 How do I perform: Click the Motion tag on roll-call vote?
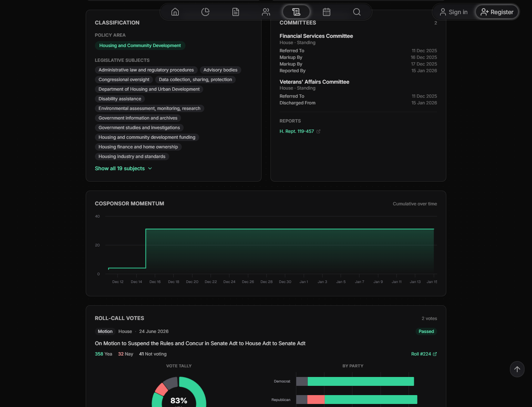[105, 332]
